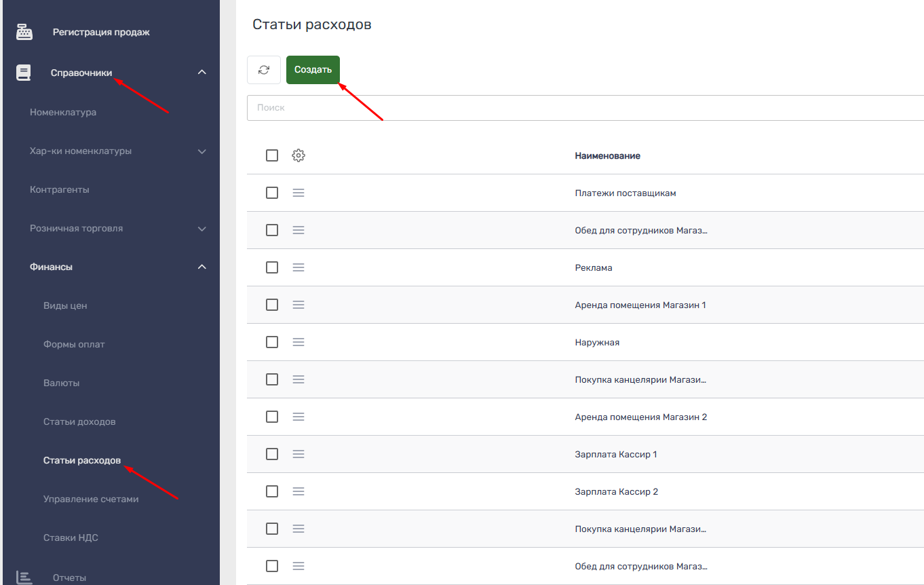This screenshot has width=924, height=585.
Task: Click into the Поиск search field
Action: click(583, 108)
